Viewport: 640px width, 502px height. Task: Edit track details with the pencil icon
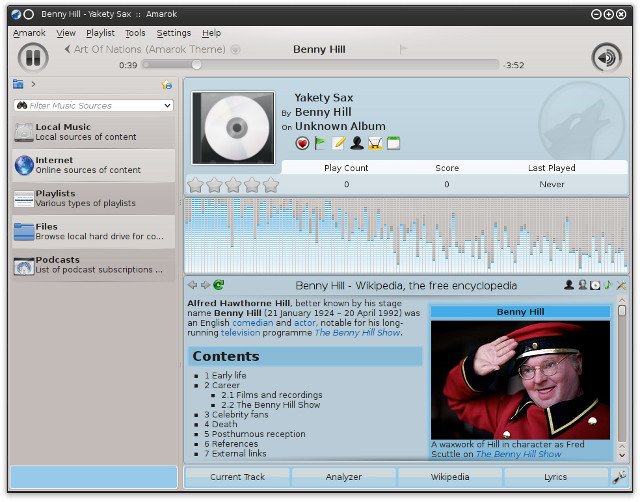tap(339, 143)
